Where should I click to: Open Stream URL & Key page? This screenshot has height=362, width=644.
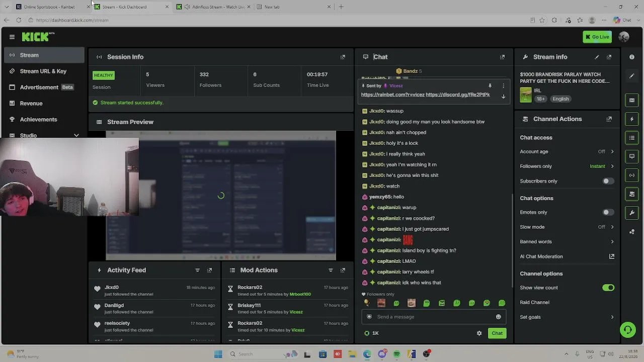tap(44, 71)
